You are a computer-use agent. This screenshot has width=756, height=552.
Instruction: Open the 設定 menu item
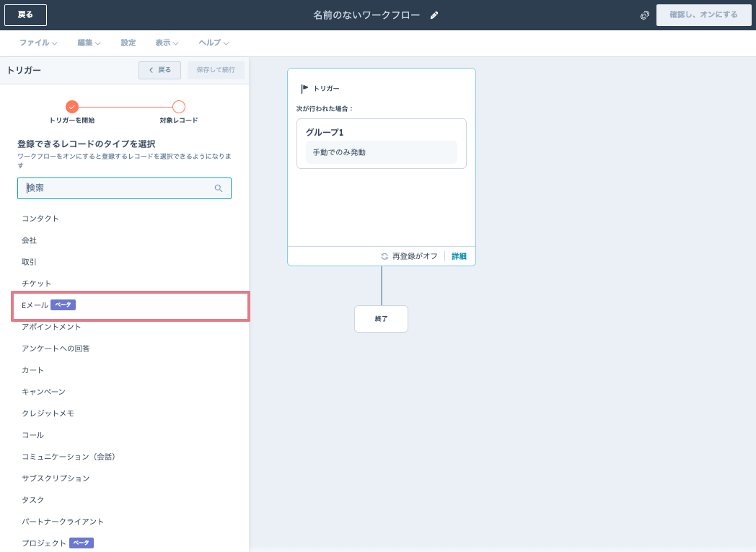[x=128, y=43]
